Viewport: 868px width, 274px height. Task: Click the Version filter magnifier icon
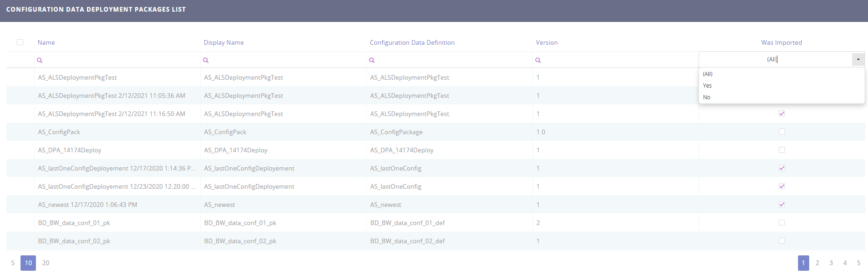click(538, 60)
